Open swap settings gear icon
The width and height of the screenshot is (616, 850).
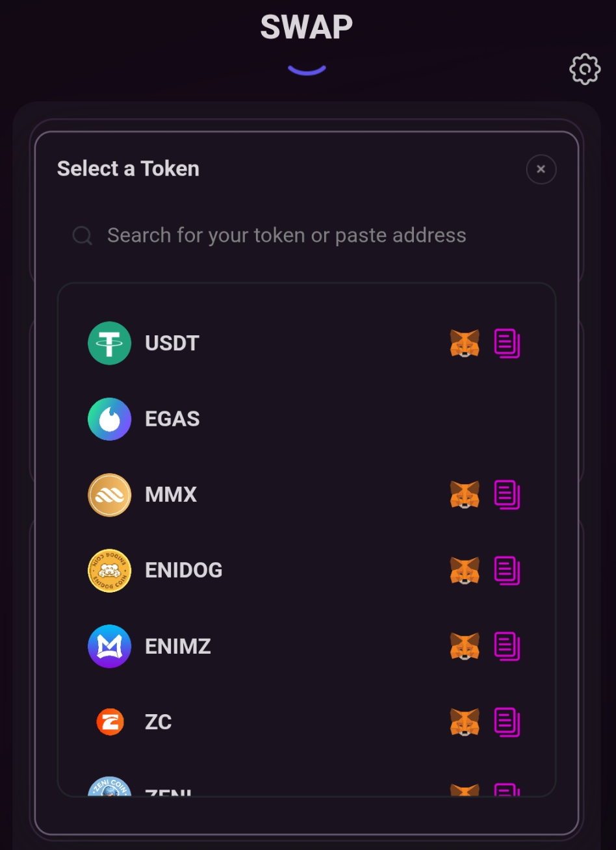(585, 69)
